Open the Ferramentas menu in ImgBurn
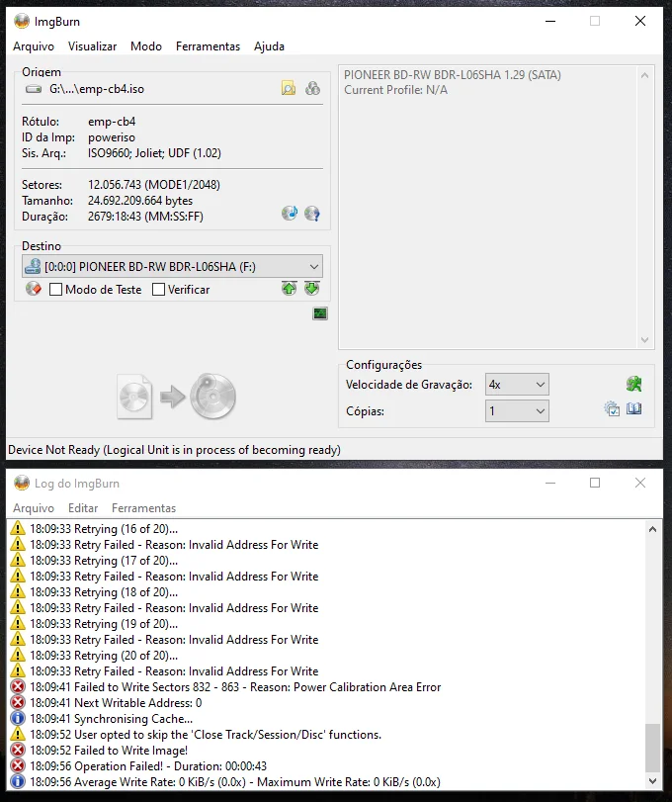The image size is (672, 802). click(x=208, y=46)
